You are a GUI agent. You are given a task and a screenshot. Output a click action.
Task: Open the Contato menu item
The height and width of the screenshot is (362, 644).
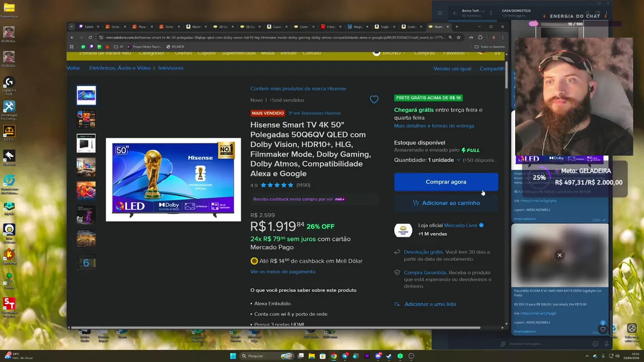pos(311,53)
